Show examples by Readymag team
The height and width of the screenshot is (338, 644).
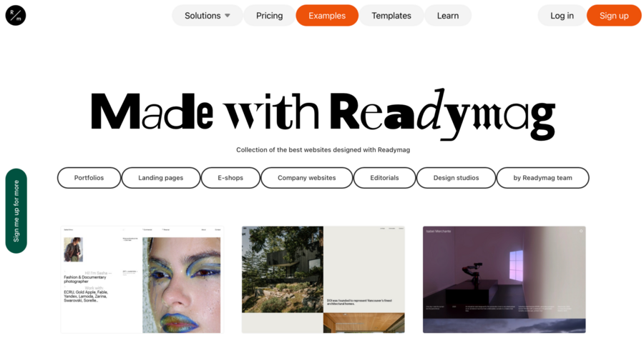click(x=542, y=178)
